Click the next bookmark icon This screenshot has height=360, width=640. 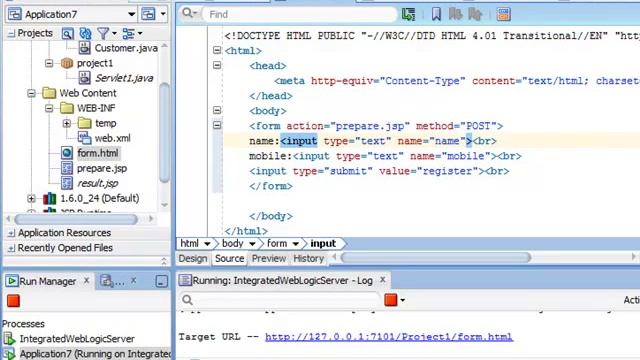pyautogui.click(x=475, y=14)
